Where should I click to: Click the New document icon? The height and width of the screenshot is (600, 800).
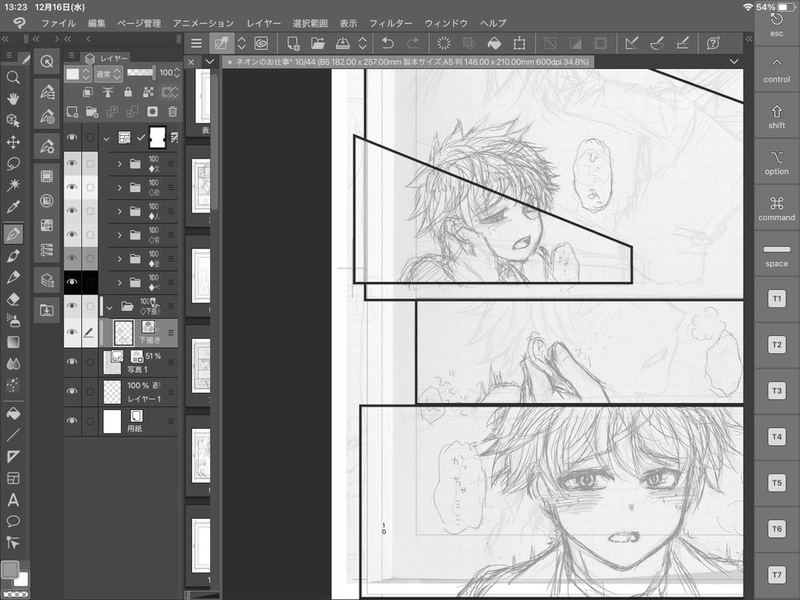click(x=293, y=43)
